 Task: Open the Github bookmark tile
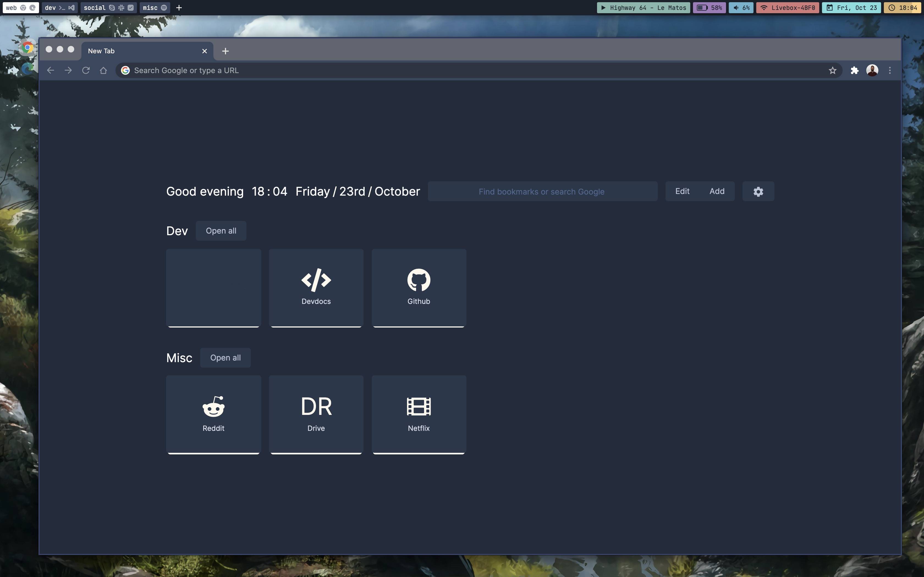tap(419, 288)
